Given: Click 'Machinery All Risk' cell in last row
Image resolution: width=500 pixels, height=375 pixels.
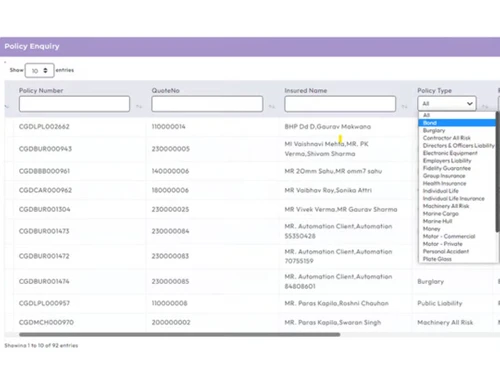Looking at the screenshot, I should pyautogui.click(x=445, y=322).
